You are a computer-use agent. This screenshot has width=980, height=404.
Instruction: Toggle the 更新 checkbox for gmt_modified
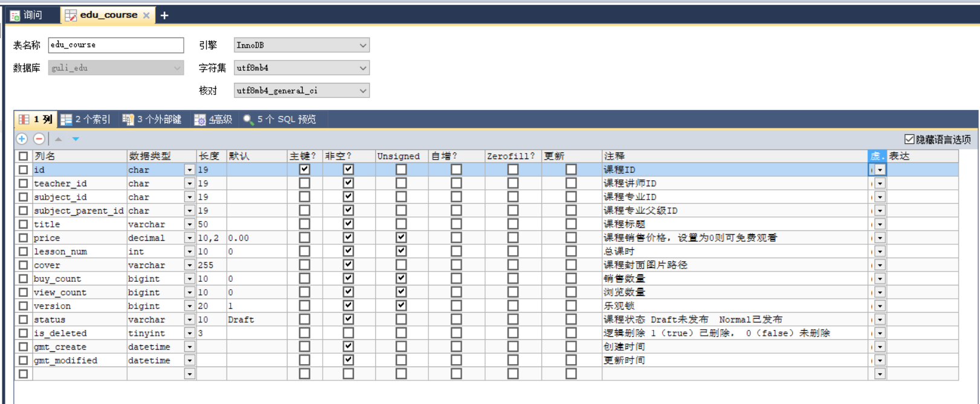tap(571, 360)
